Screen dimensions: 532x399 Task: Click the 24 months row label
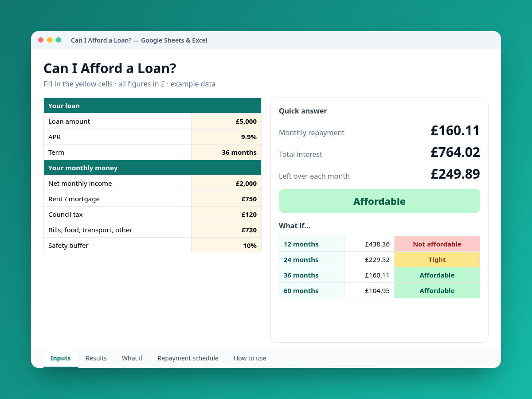tap(312, 259)
